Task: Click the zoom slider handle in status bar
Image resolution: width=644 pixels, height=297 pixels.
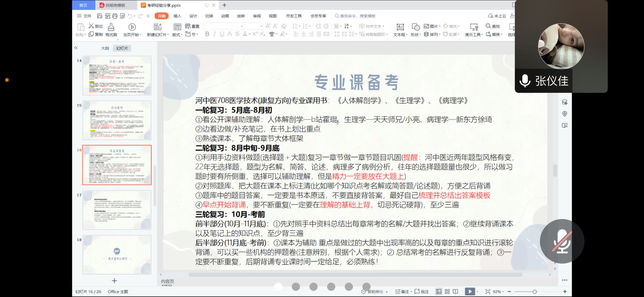Action: 535,291
